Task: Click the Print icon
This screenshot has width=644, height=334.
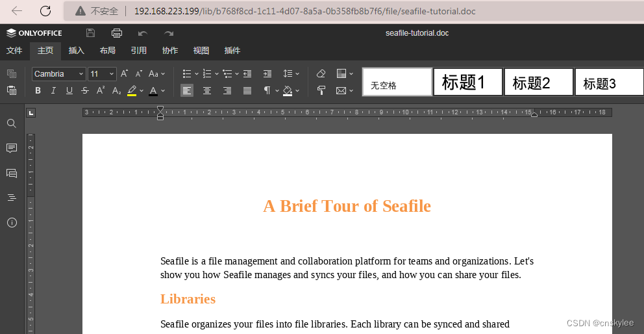Action: pos(117,33)
